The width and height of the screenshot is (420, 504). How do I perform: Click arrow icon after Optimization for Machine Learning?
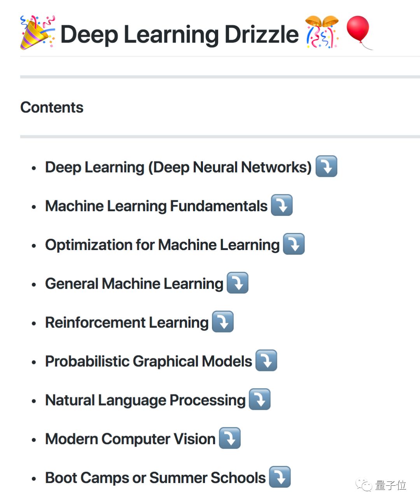pos(294,244)
